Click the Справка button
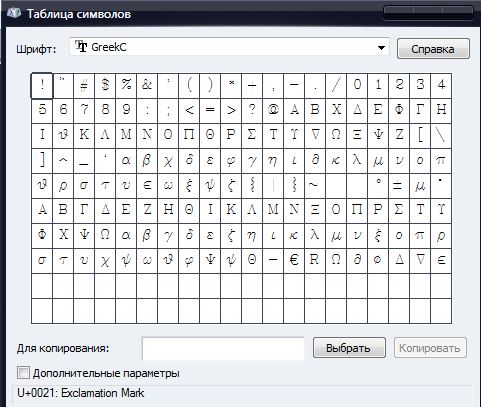This screenshot has height=407, width=481. point(433,49)
